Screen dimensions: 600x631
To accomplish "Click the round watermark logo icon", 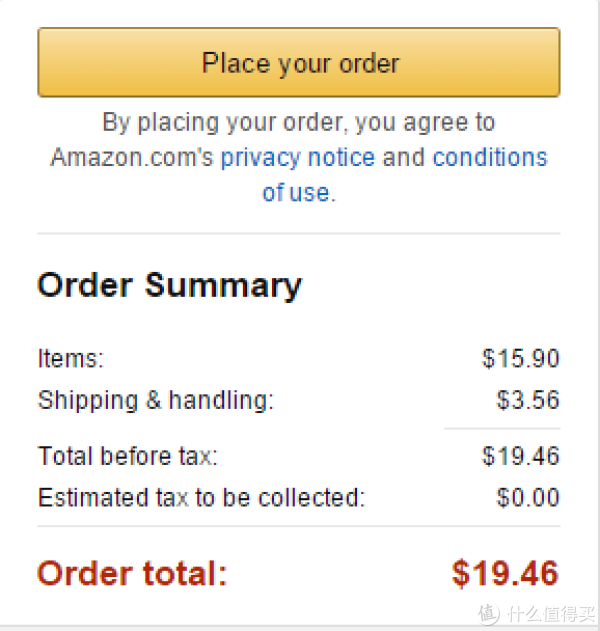I will [489, 614].
